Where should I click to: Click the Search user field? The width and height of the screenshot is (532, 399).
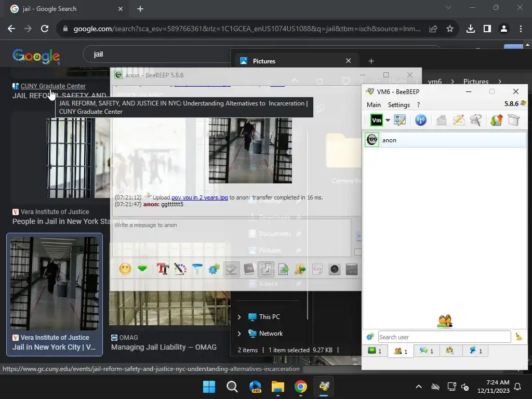444,337
